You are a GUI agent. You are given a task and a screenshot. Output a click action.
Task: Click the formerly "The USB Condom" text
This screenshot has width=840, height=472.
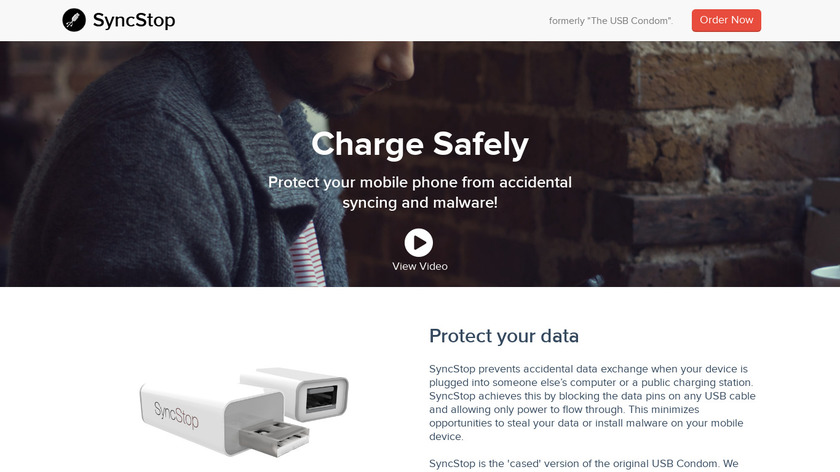coord(611,21)
